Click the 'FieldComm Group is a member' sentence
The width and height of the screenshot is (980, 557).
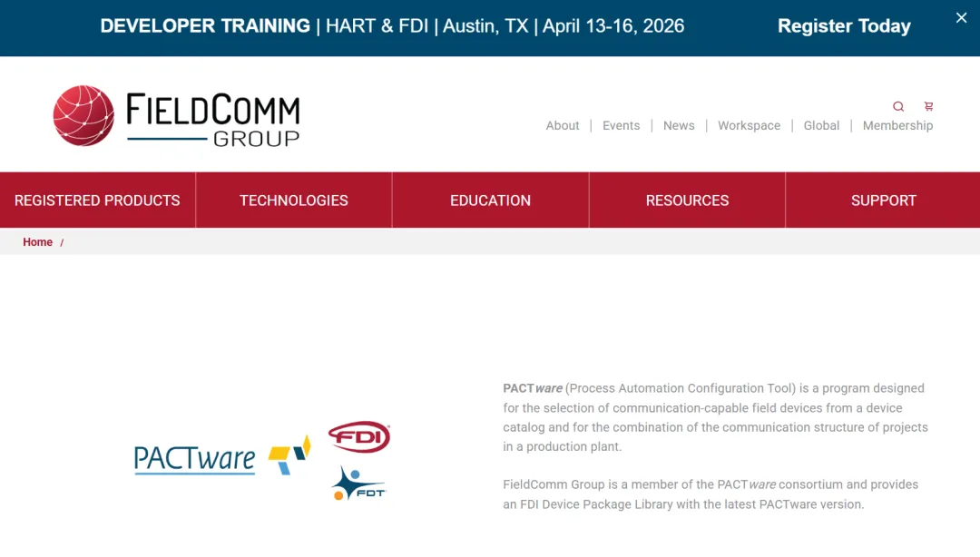click(x=710, y=494)
